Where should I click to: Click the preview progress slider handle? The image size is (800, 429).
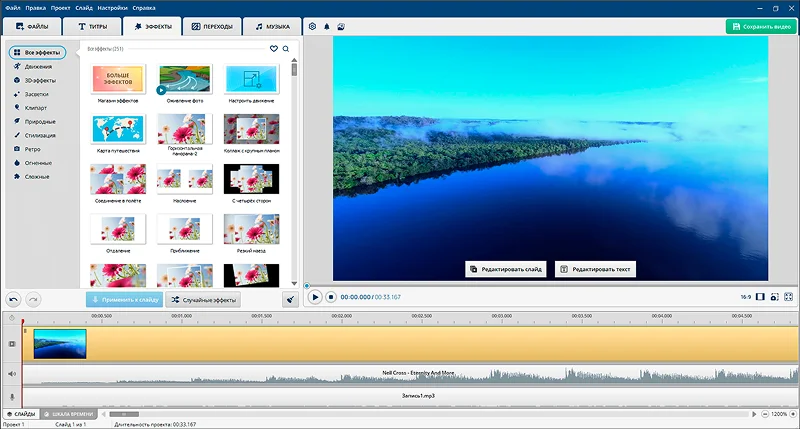[307, 286]
